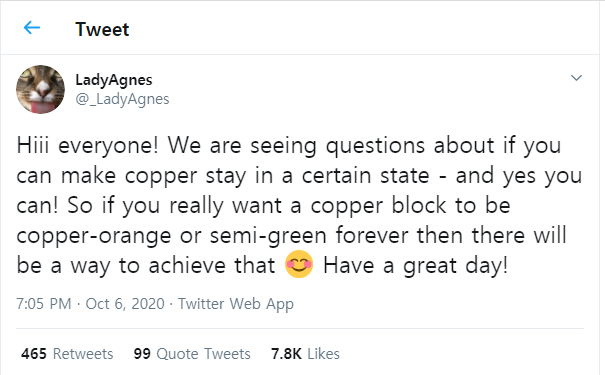
Task: View the 99 Quote Tweets list
Action: [192, 354]
